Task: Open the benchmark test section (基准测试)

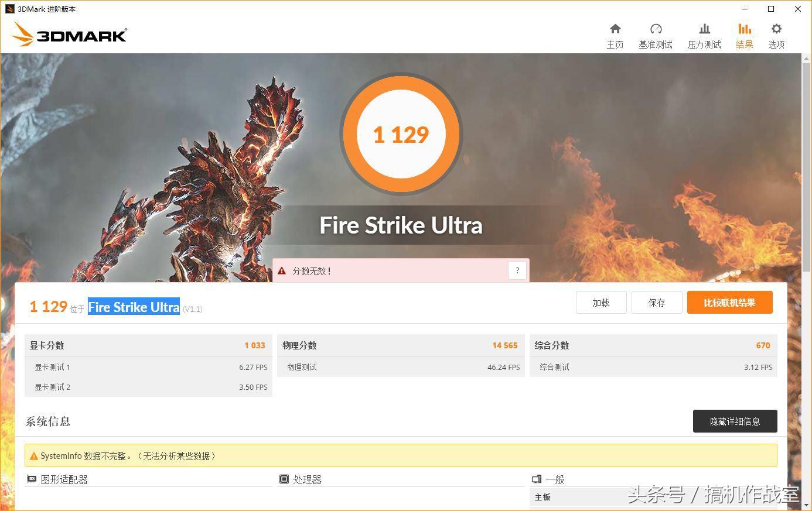Action: (656, 34)
